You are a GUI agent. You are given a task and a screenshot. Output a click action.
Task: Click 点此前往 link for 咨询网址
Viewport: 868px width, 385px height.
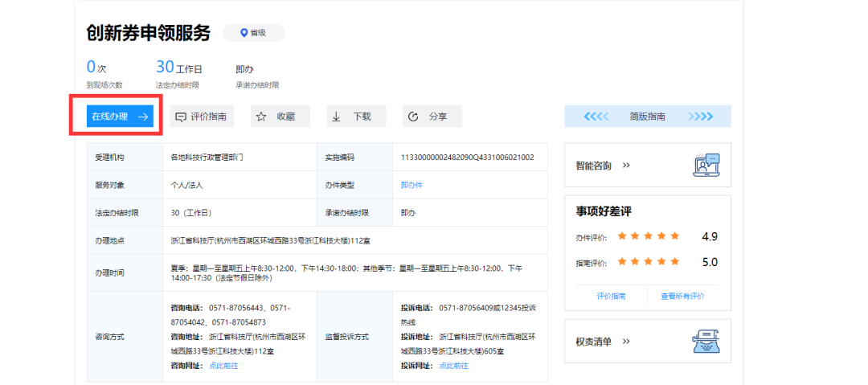223,366
